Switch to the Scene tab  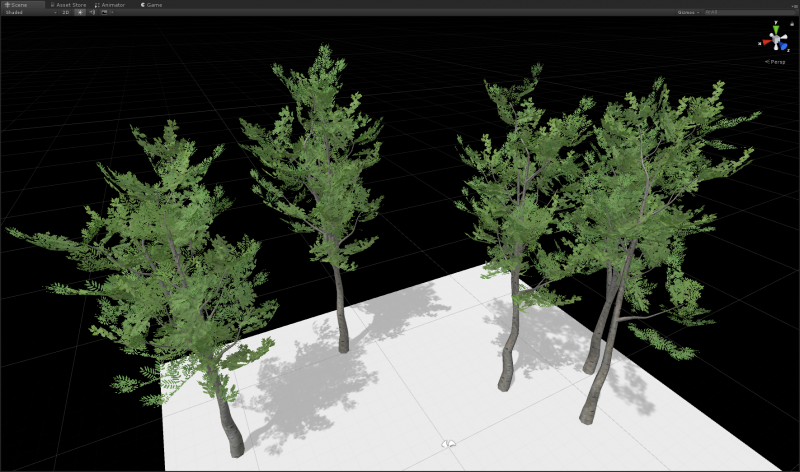[17, 4]
